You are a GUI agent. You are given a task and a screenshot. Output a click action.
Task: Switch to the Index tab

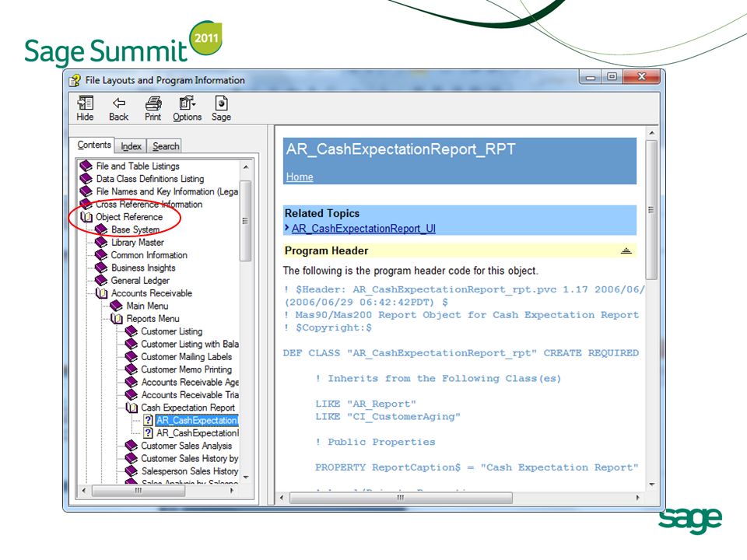pos(131,146)
